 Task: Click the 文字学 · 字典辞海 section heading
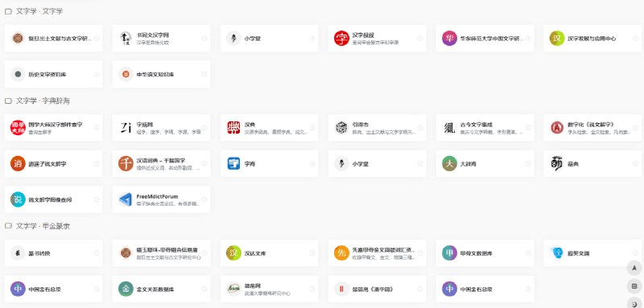[43, 101]
